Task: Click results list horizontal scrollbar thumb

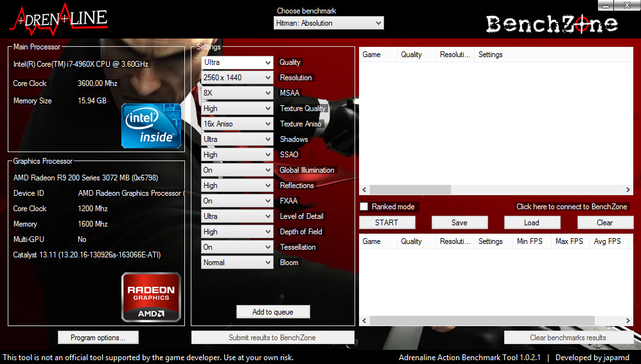Action: tap(482, 321)
